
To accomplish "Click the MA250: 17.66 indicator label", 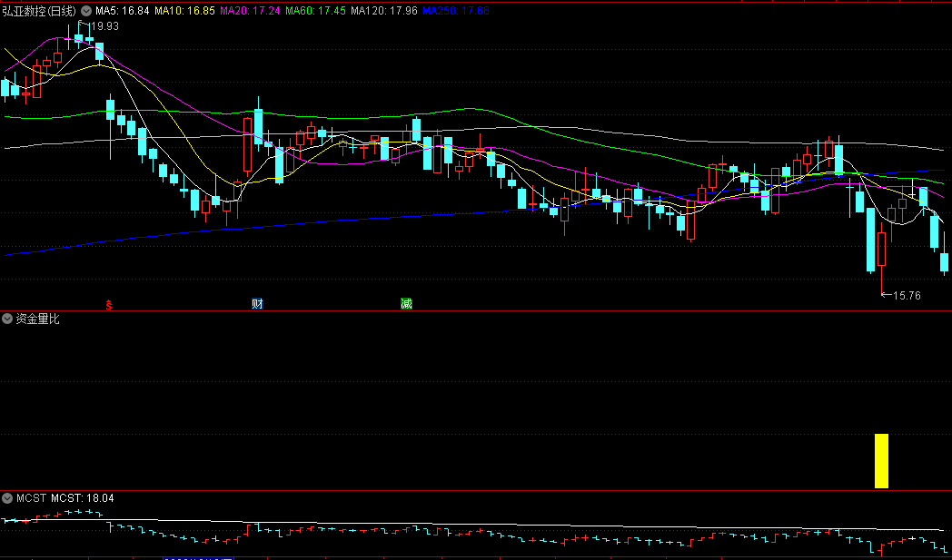I will (456, 11).
